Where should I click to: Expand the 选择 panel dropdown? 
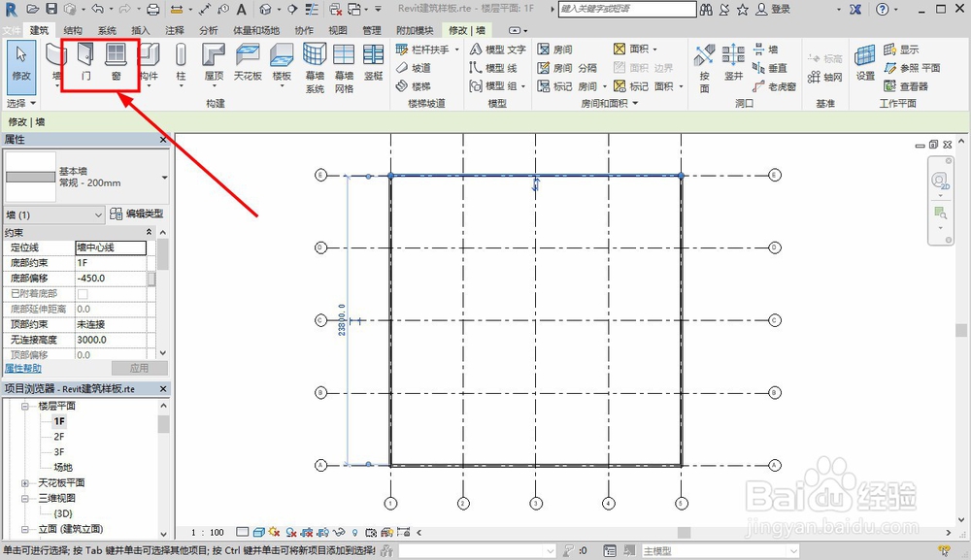[21, 103]
